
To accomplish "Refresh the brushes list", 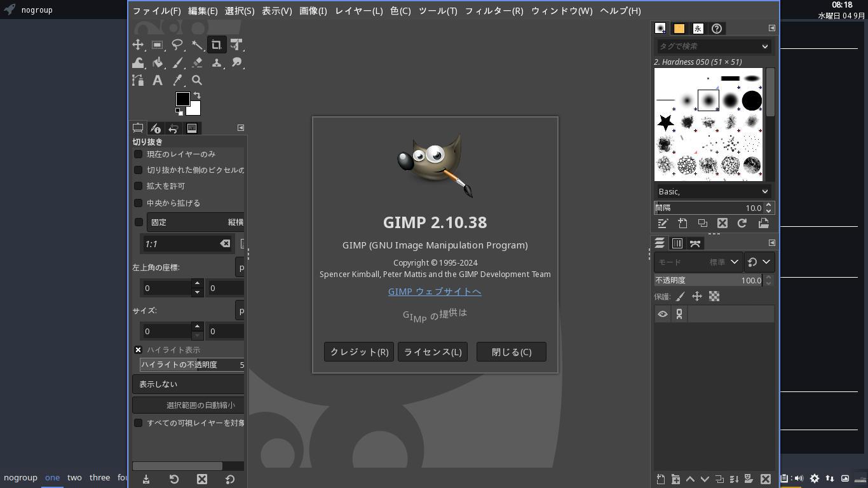I will tap(742, 223).
